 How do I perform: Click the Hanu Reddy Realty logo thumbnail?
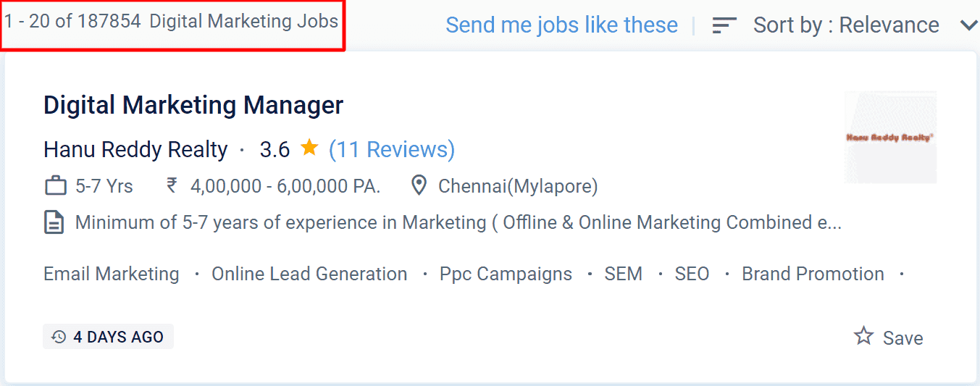click(890, 137)
